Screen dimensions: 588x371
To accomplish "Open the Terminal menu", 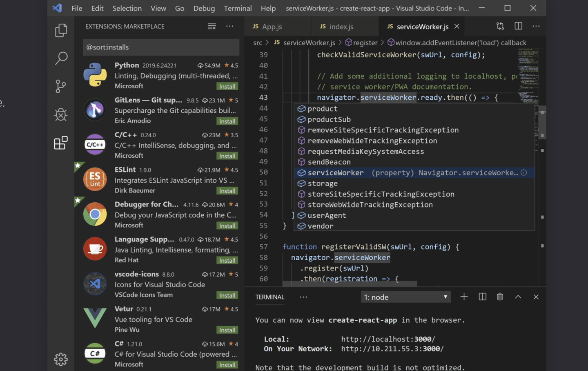I will click(238, 8).
